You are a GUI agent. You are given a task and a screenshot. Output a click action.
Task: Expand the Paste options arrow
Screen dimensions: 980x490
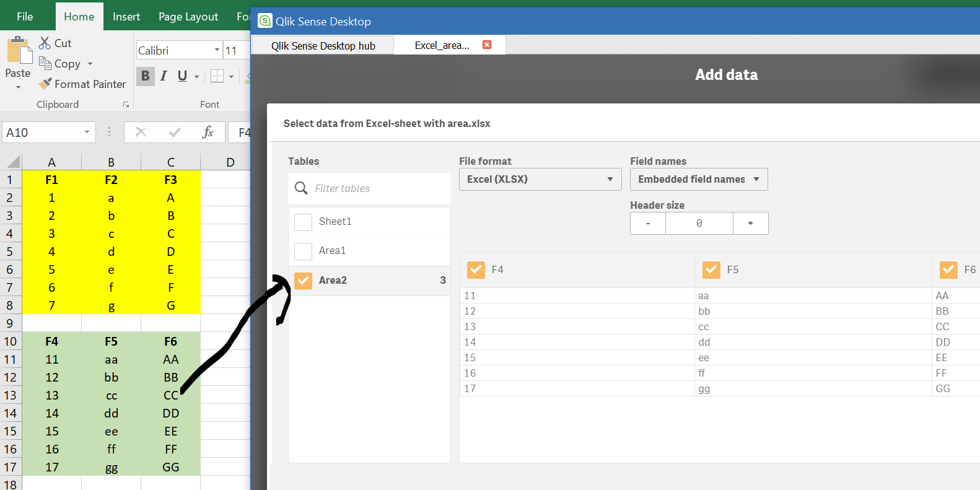click(x=18, y=87)
